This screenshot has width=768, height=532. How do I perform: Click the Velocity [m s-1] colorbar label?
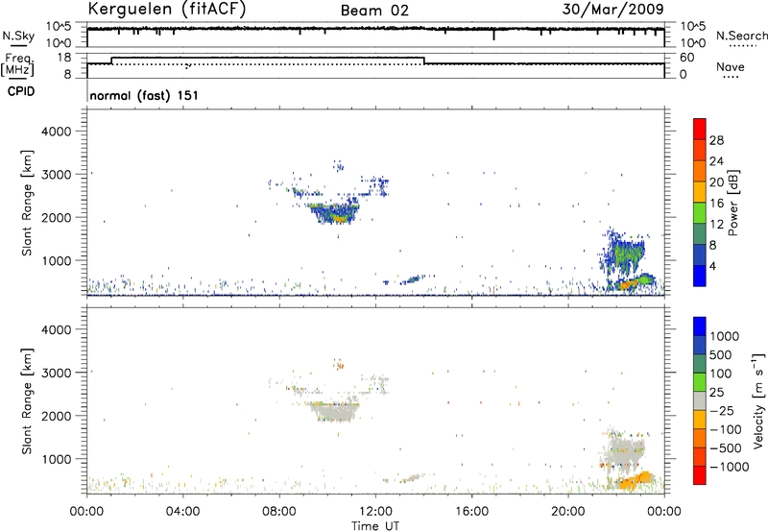758,400
